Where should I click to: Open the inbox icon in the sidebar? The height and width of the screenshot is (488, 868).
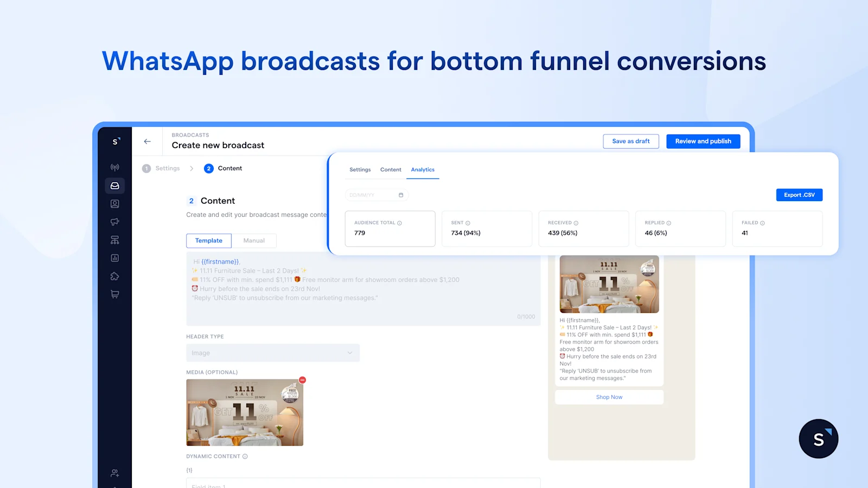[114, 185]
